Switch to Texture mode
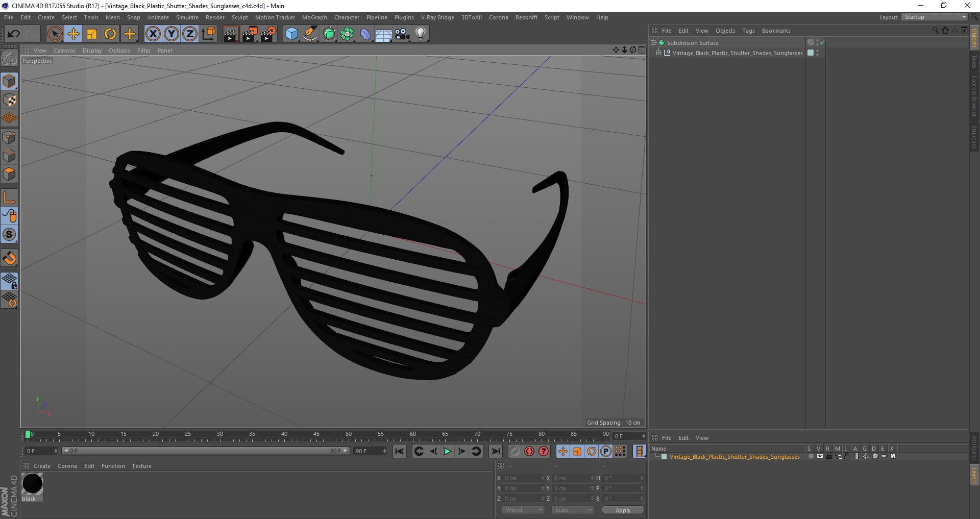The image size is (980, 519). click(9, 100)
